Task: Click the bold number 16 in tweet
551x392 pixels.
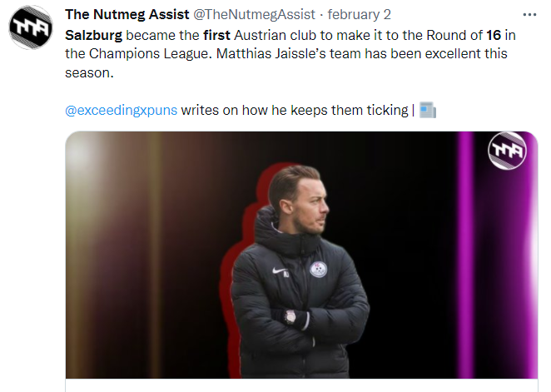Action: coord(494,35)
